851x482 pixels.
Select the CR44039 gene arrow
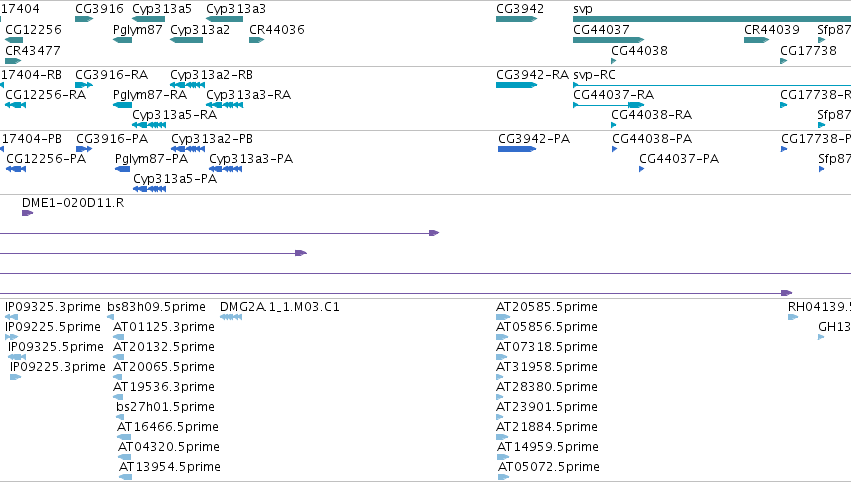point(757,40)
